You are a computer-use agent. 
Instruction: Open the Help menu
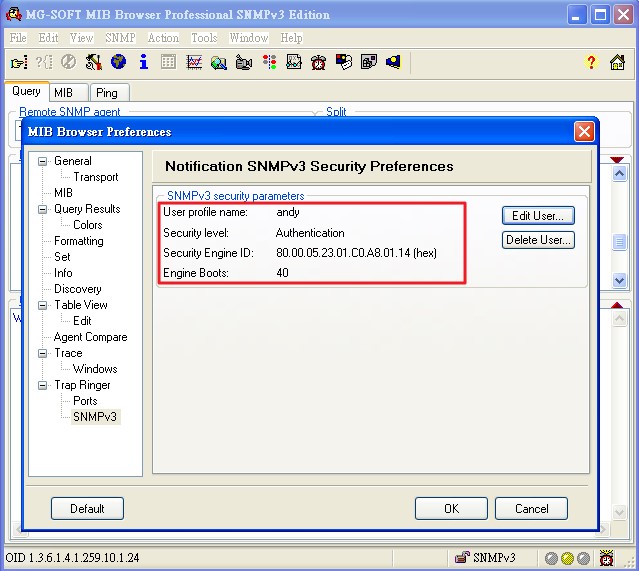click(x=291, y=38)
